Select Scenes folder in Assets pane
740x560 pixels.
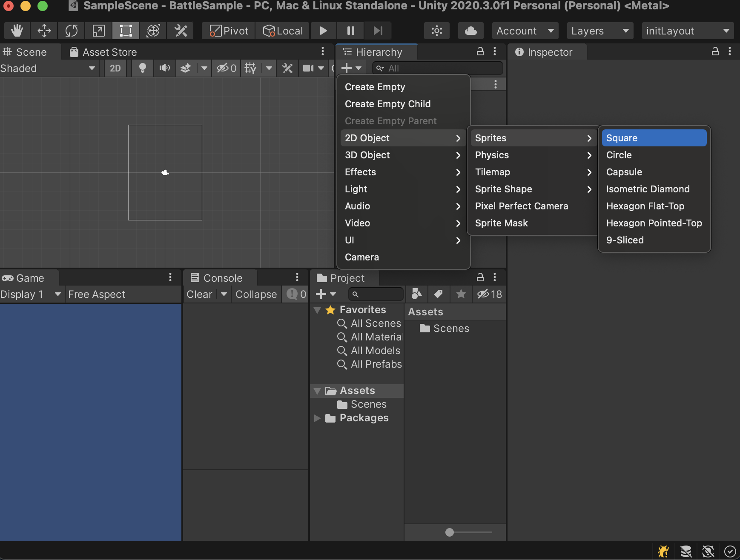pyautogui.click(x=445, y=329)
